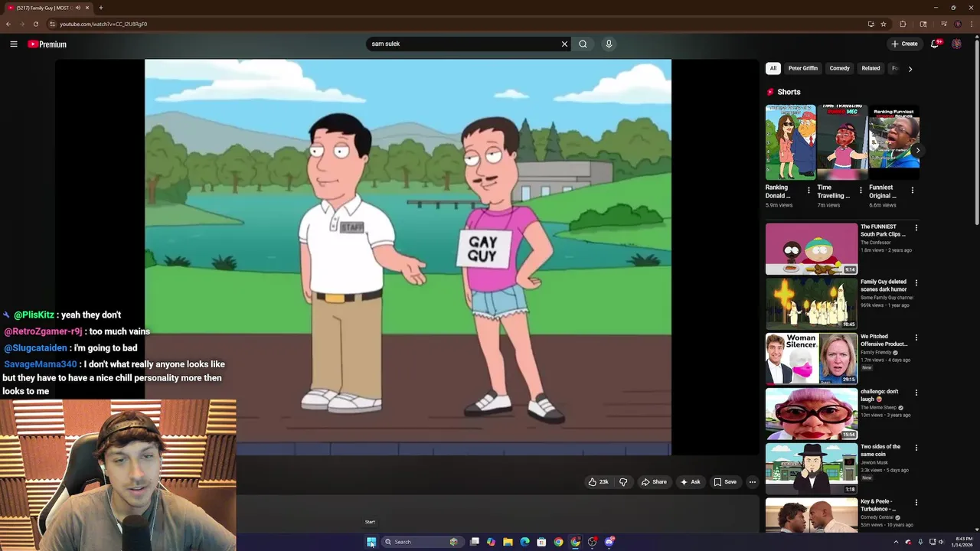Viewport: 980px width, 551px height.
Task: Open File Explorer from the taskbar
Action: pos(508,542)
